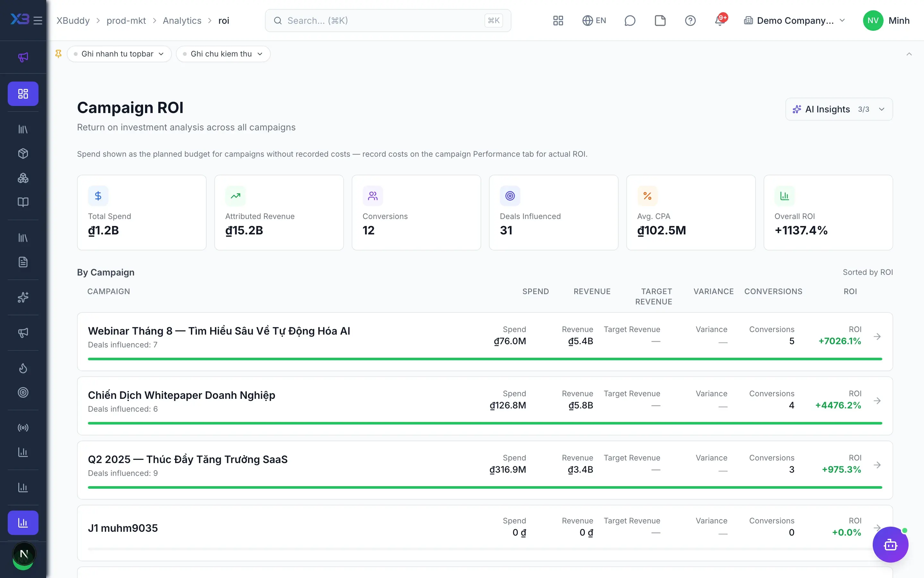Click the Overall ROI +1137.4% card
The image size is (924, 578).
point(828,213)
